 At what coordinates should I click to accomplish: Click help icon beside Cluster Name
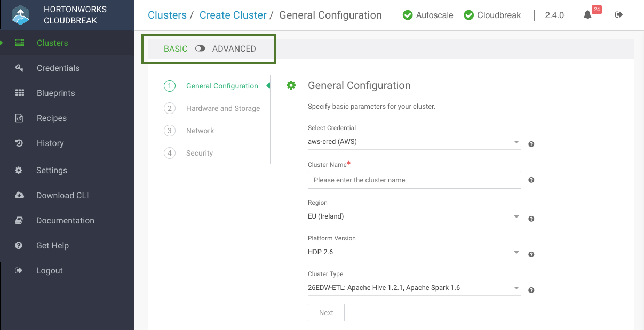point(531,180)
